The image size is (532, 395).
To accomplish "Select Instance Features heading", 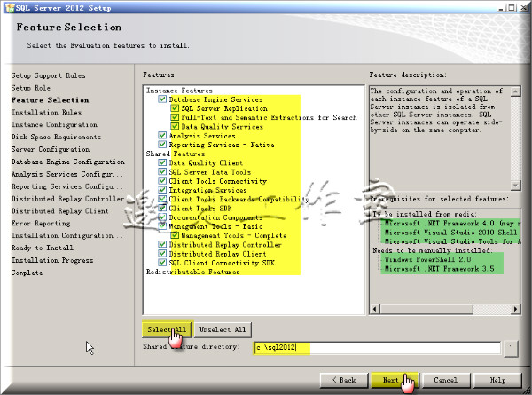I will (x=179, y=91).
